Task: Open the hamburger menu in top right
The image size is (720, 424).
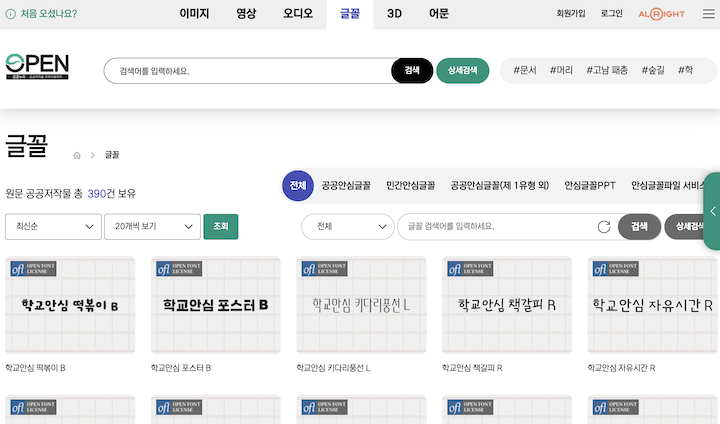Action: pyautogui.click(x=708, y=14)
